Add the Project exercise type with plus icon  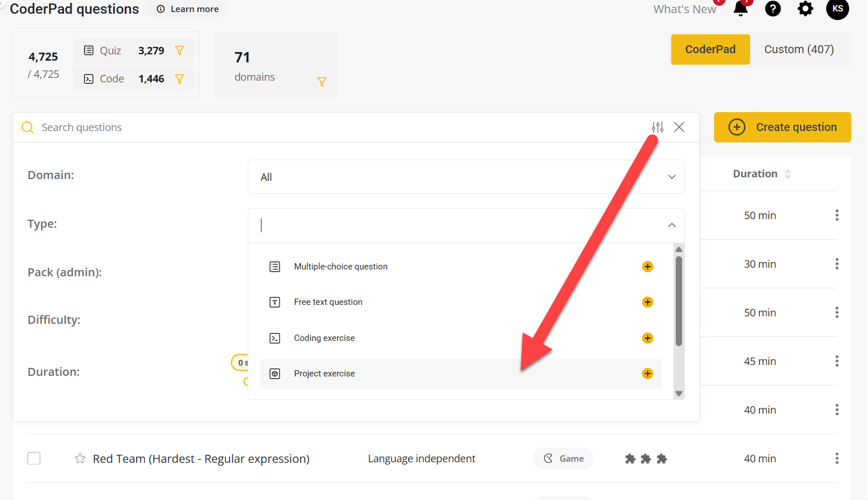coord(647,374)
